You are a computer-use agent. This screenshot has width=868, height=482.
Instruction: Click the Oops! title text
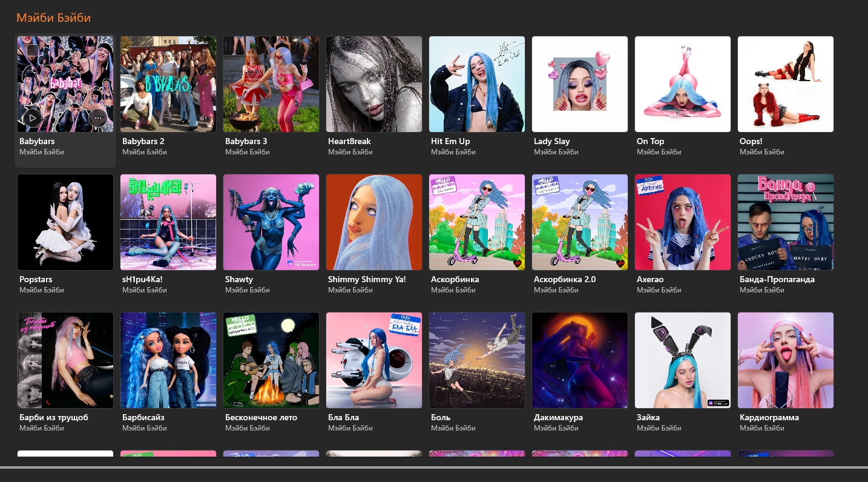(x=752, y=141)
